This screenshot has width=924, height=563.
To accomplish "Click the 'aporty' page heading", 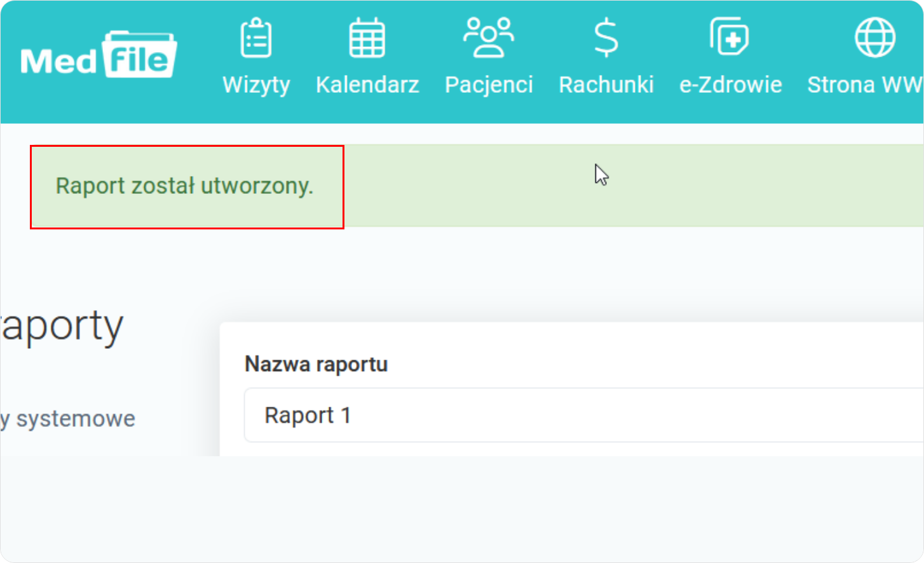I will [62, 327].
